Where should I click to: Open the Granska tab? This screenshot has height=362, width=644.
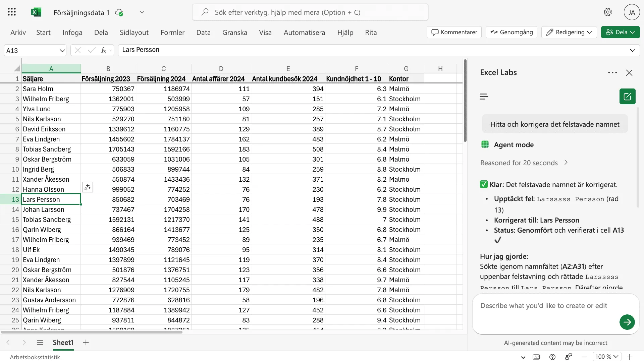235,33
